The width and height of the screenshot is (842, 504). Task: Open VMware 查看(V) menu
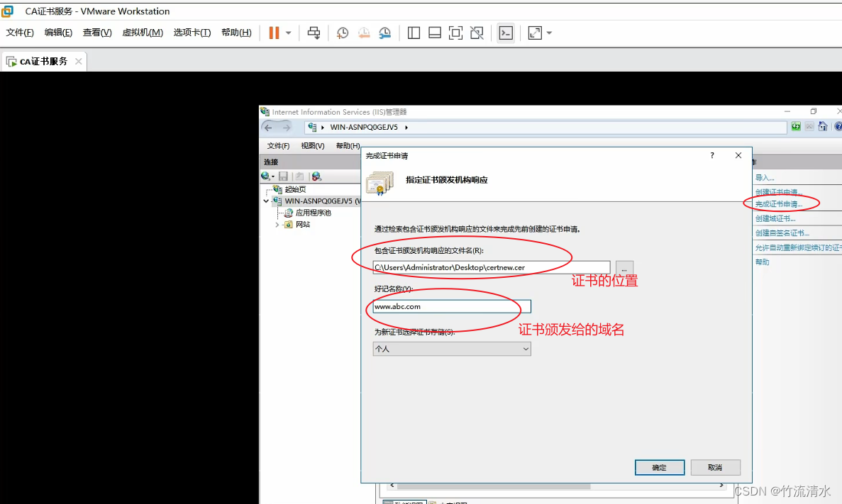(x=97, y=33)
